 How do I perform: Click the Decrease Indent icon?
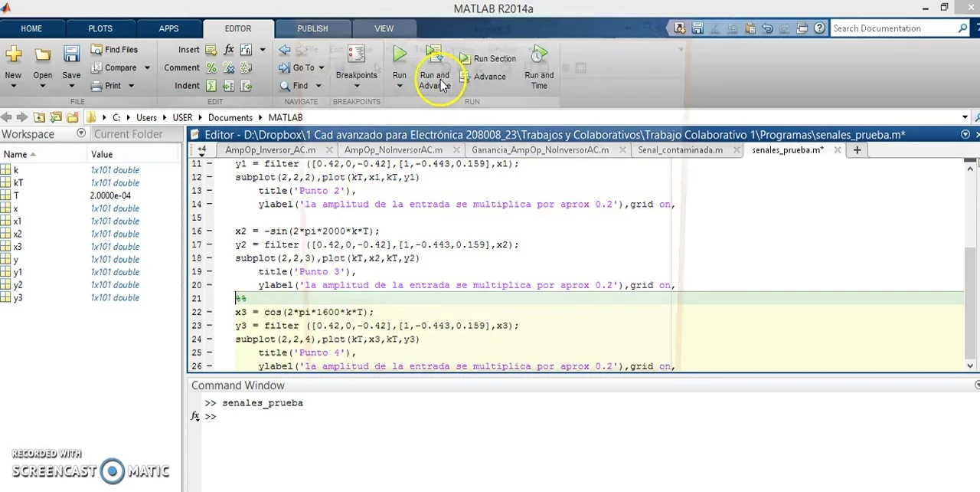tap(246, 86)
